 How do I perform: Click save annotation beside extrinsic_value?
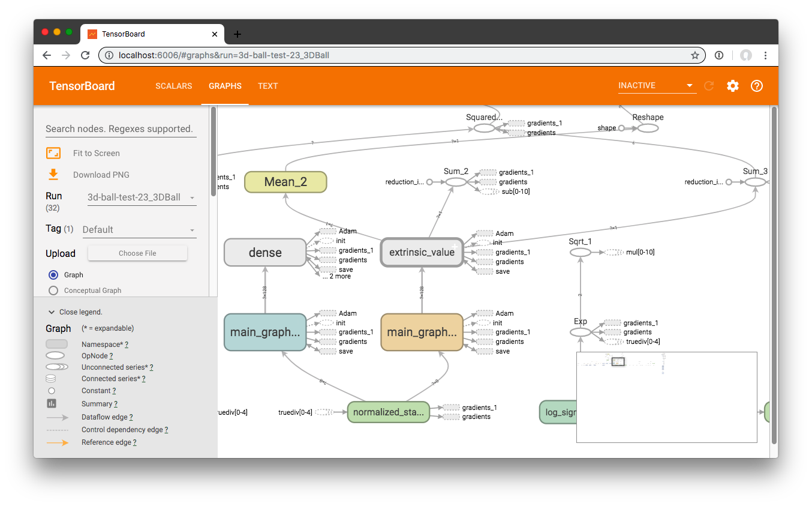coord(503,271)
